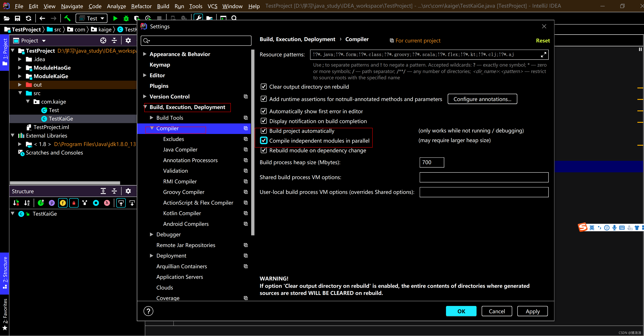Click the Reset link
The image size is (644, 336).
[543, 41]
